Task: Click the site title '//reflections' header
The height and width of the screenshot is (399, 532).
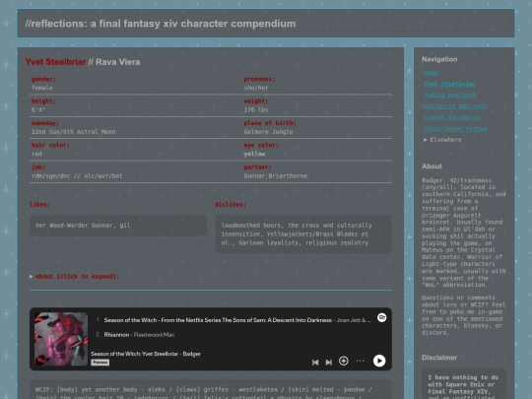Action: click(x=161, y=24)
